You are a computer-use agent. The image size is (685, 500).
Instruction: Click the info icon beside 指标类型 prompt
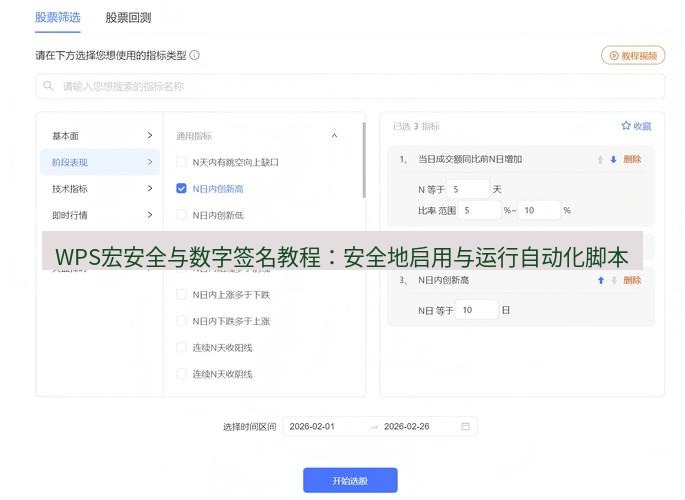click(x=195, y=55)
